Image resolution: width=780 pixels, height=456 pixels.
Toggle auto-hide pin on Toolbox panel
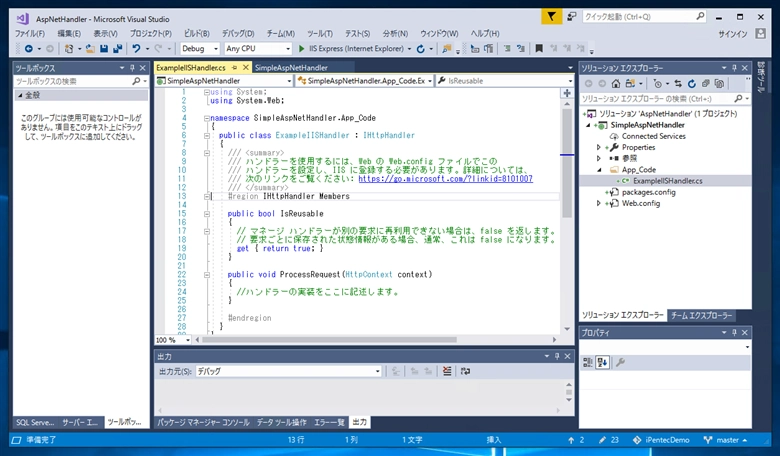[x=132, y=68]
